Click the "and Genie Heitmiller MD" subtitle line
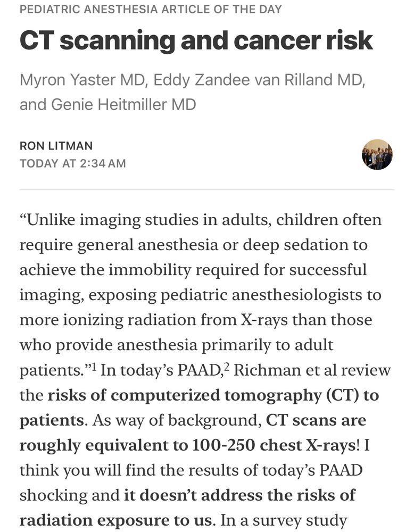The height and width of the screenshot is (532, 414). coord(108,104)
